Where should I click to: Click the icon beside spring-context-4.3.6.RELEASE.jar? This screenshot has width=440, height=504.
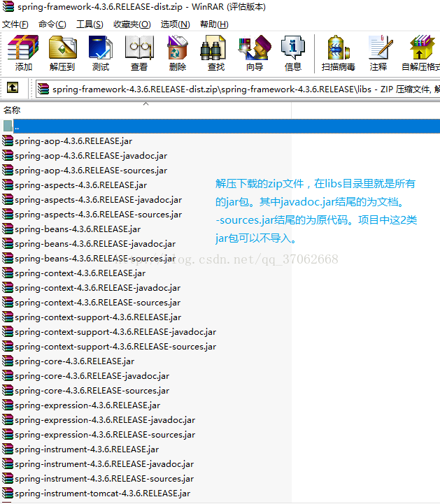(8, 273)
